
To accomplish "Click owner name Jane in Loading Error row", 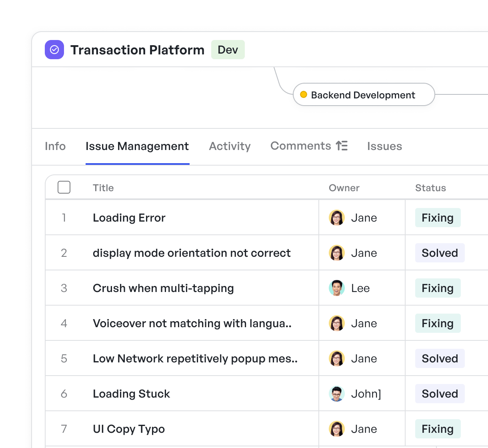I will coord(364,218).
